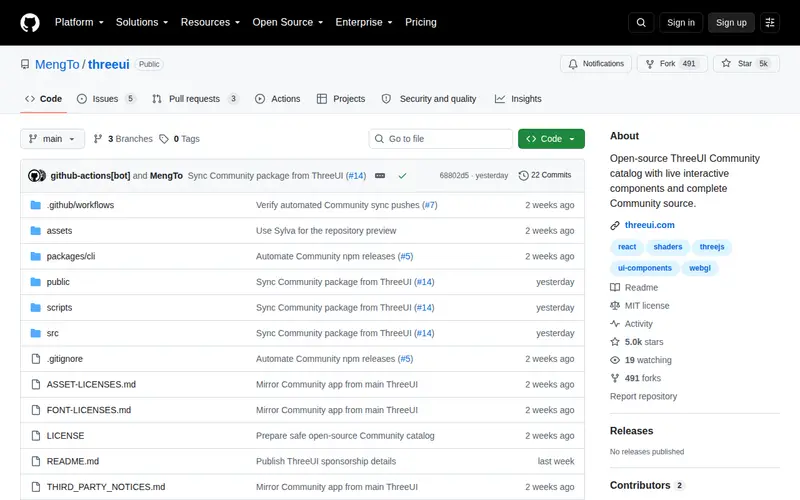Click the webgl topic tag
Viewport: 800px width, 500px height.
click(x=699, y=268)
